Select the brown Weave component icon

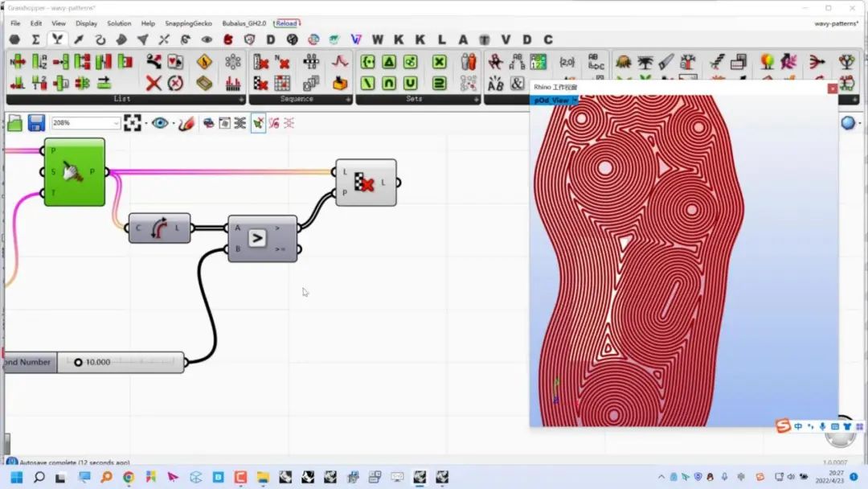(x=204, y=83)
